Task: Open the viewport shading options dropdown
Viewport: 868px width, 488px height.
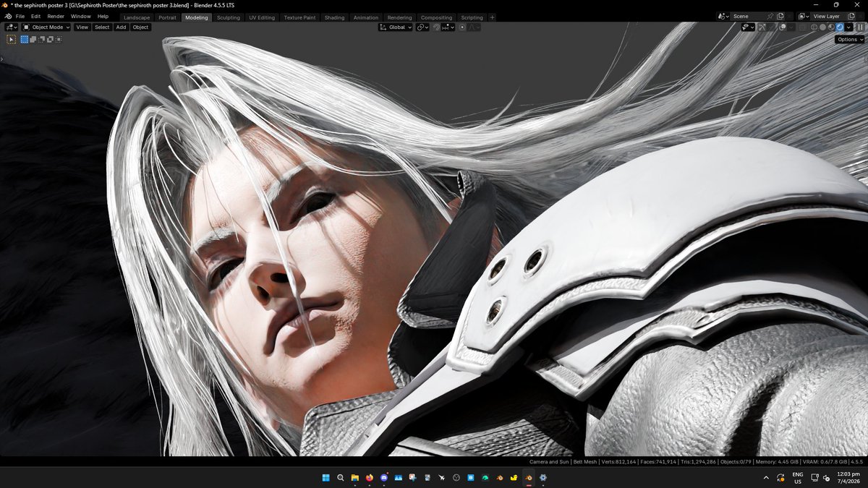Action: [x=848, y=27]
